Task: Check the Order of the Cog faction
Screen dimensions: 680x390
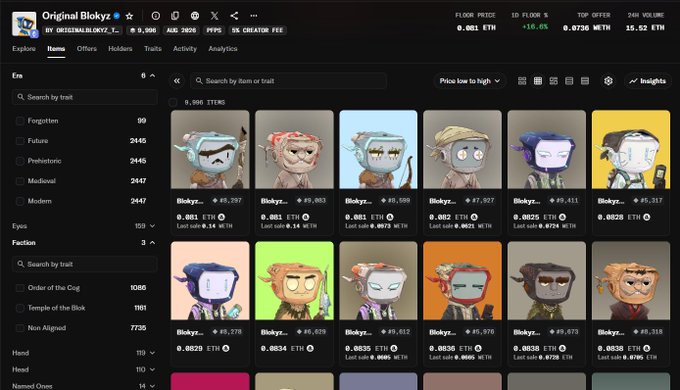Action: click(20, 288)
